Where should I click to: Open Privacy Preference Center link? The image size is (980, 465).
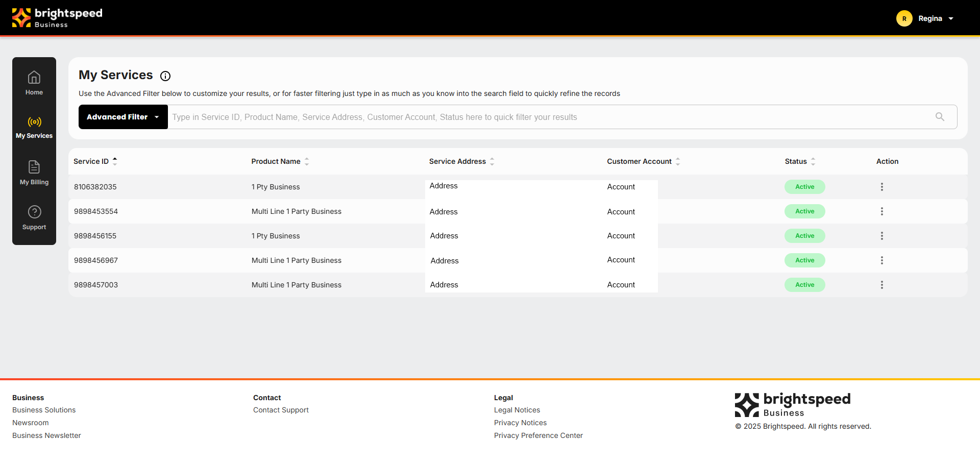pos(538,435)
